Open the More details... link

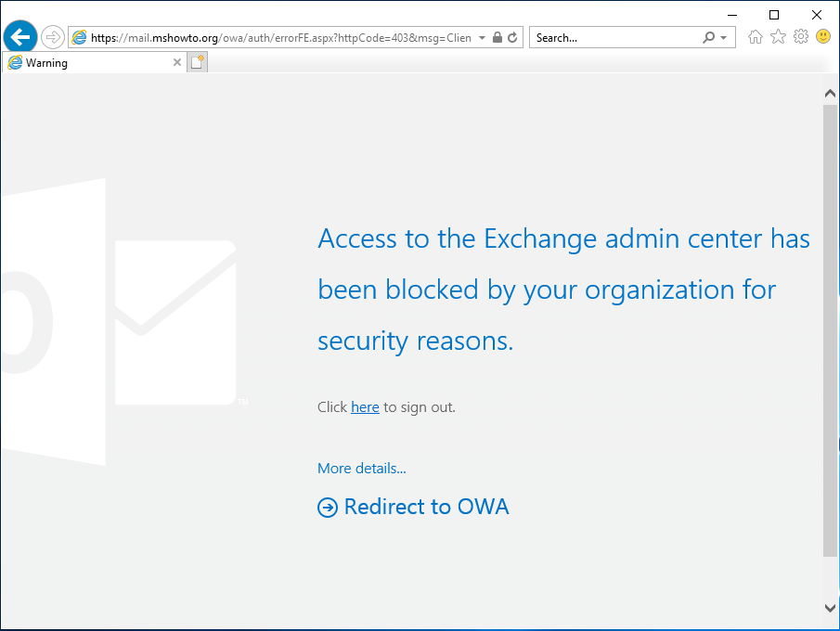point(362,469)
